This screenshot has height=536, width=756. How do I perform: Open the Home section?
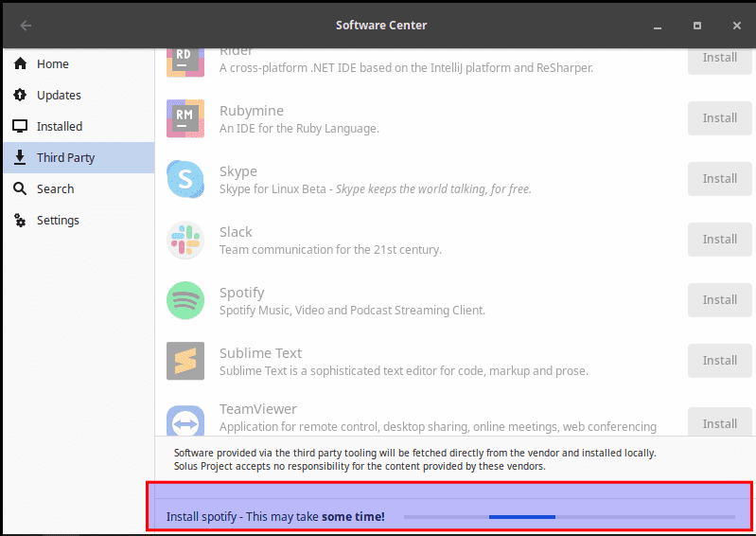coord(79,63)
